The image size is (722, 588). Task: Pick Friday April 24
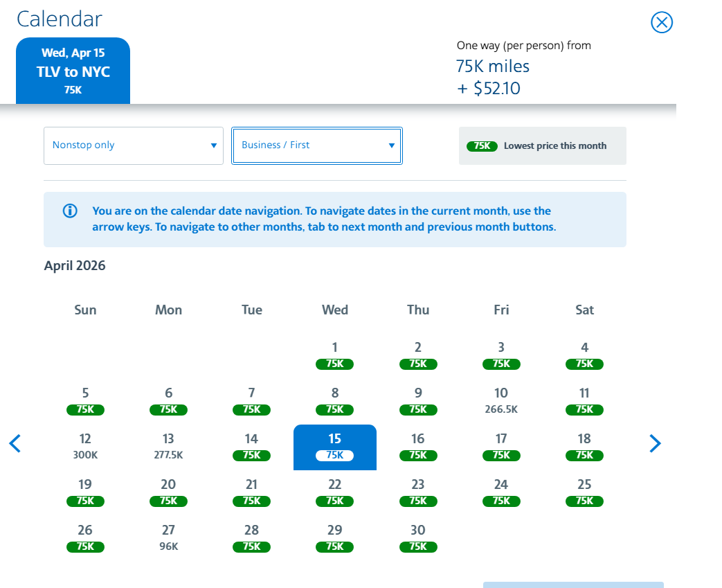click(501, 492)
